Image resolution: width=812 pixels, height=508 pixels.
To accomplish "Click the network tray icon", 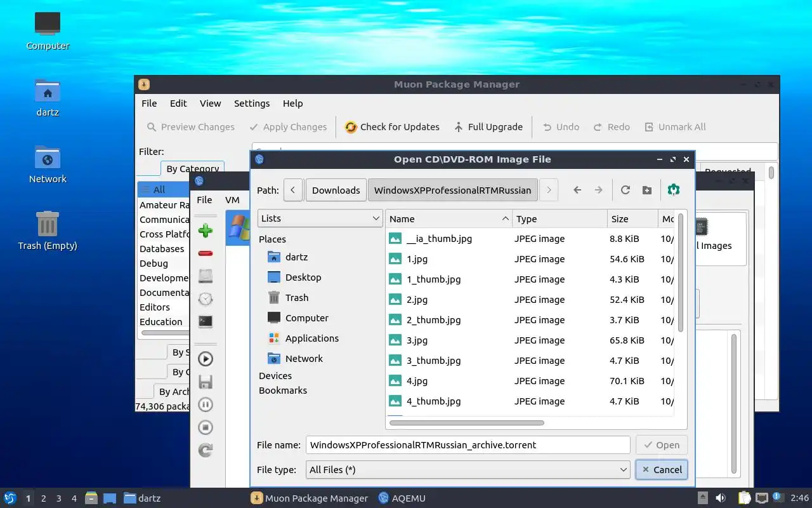I will (762, 498).
